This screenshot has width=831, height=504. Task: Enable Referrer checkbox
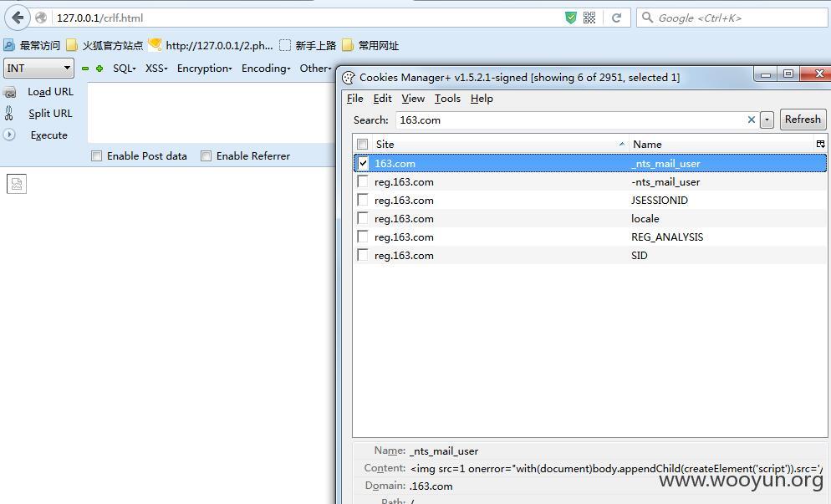coord(206,155)
